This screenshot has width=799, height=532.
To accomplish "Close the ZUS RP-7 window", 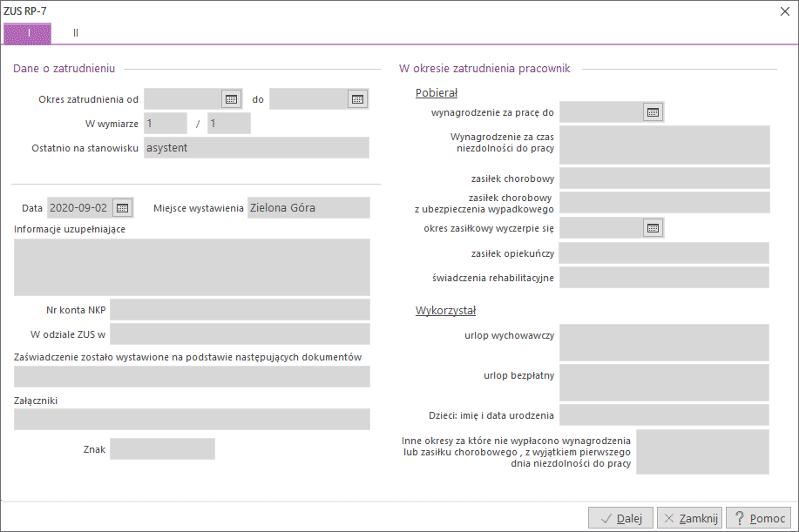I will point(785,11).
